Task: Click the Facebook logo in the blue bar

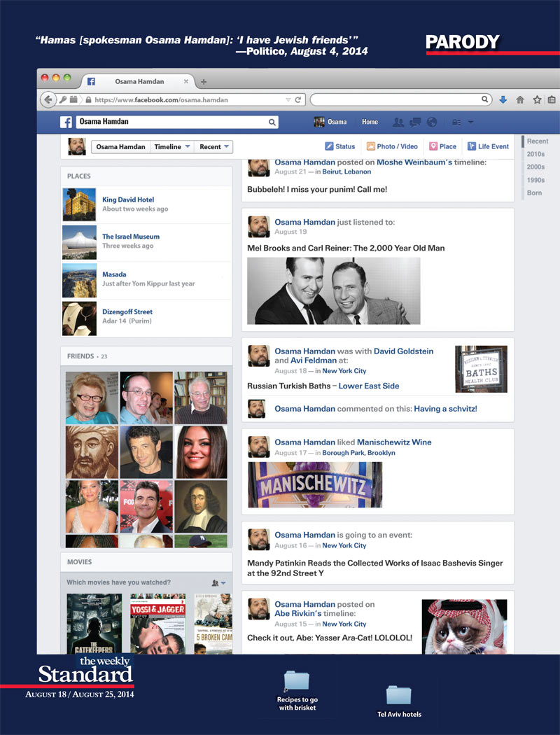Action: point(66,122)
